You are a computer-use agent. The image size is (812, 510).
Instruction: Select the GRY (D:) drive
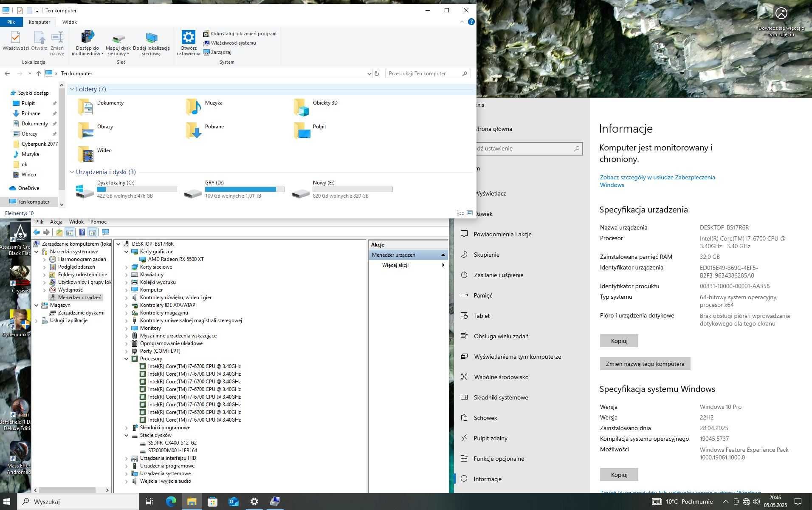234,189
